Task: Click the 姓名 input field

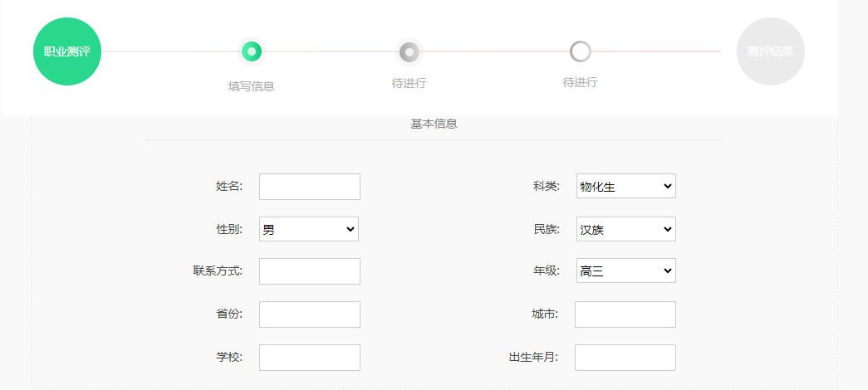Action: pyautogui.click(x=310, y=187)
